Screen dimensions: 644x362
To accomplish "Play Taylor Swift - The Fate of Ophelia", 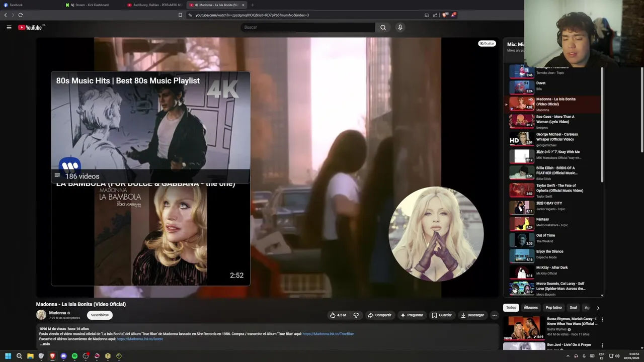I will coord(552,190).
